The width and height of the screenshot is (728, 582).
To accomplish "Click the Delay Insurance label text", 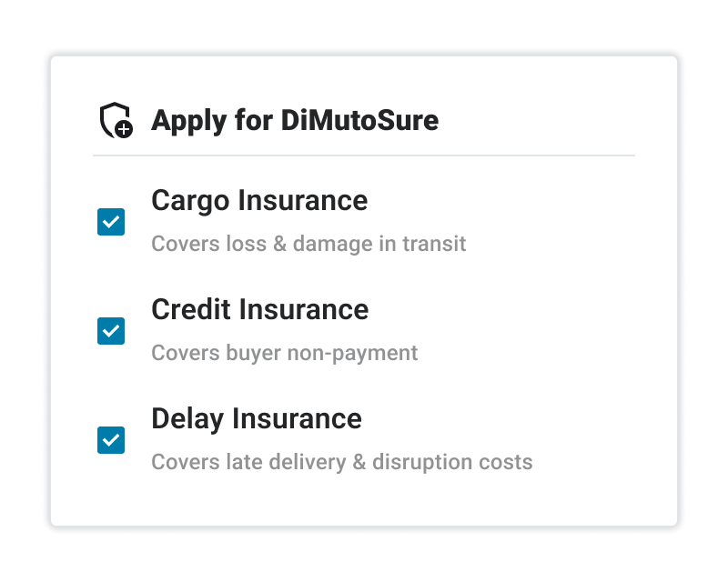I will click(257, 419).
